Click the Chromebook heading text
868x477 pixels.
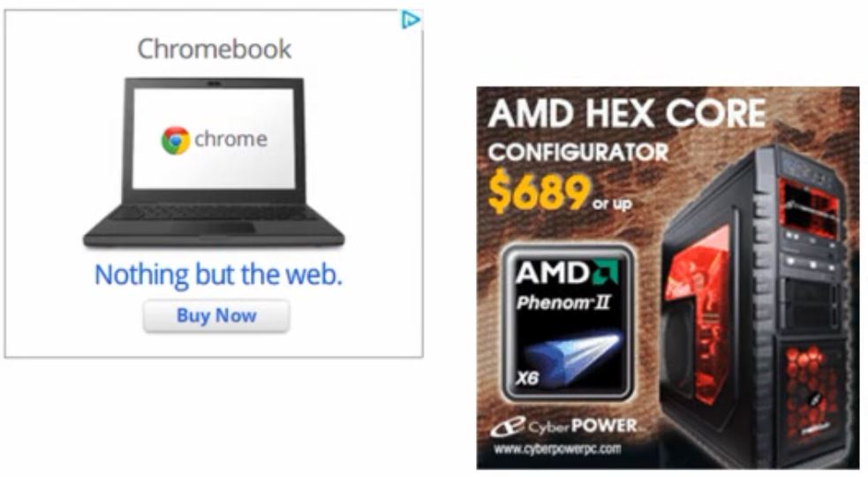tap(215, 49)
